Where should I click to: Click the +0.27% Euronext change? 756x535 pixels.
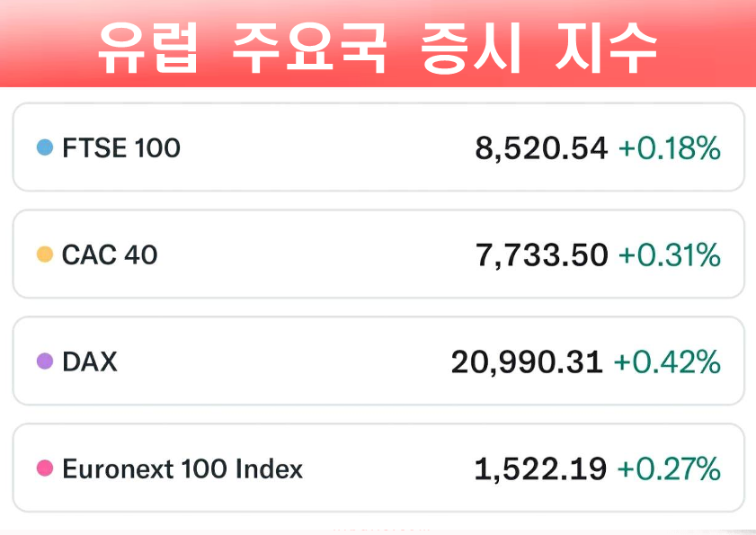670,468
